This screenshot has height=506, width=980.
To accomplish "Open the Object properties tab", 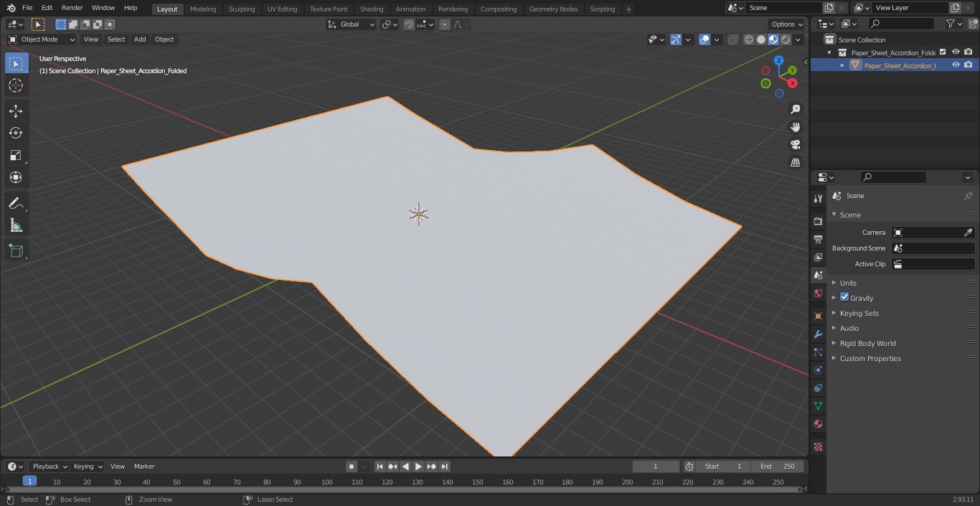I will pos(818,316).
